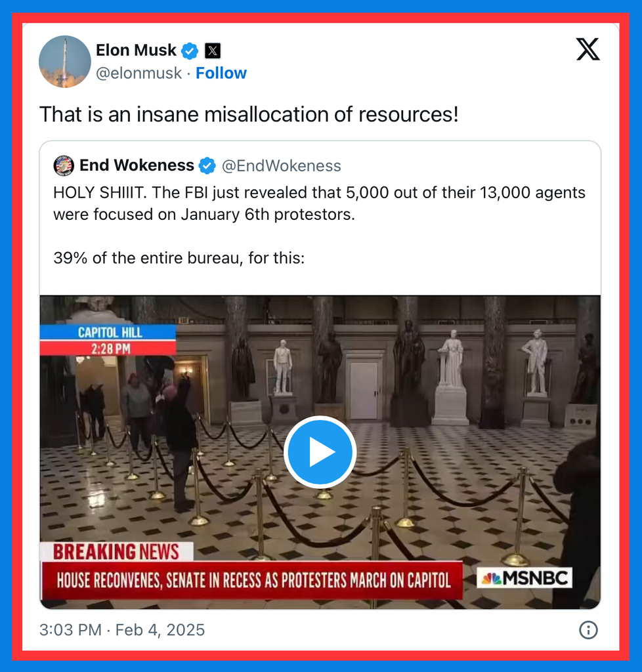Click the black X affiliation badge
Viewport: 642px width, 672px height.
[x=213, y=51]
